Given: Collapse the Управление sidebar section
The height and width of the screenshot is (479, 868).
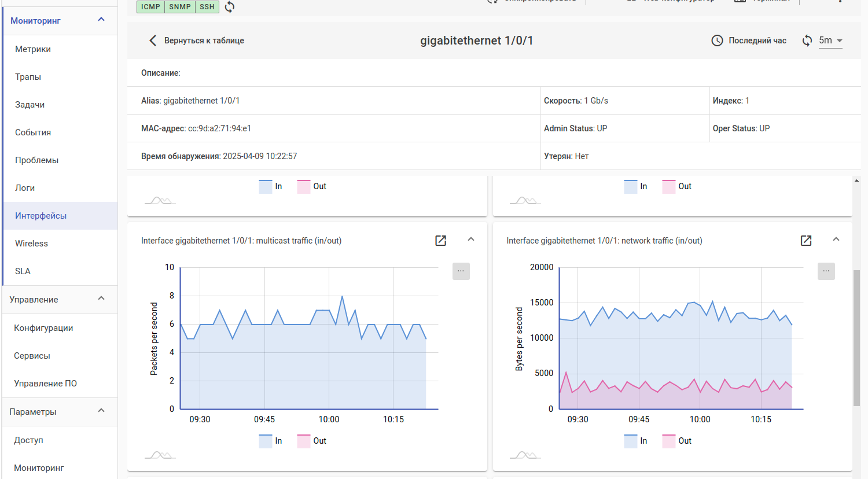Looking at the screenshot, I should (101, 299).
